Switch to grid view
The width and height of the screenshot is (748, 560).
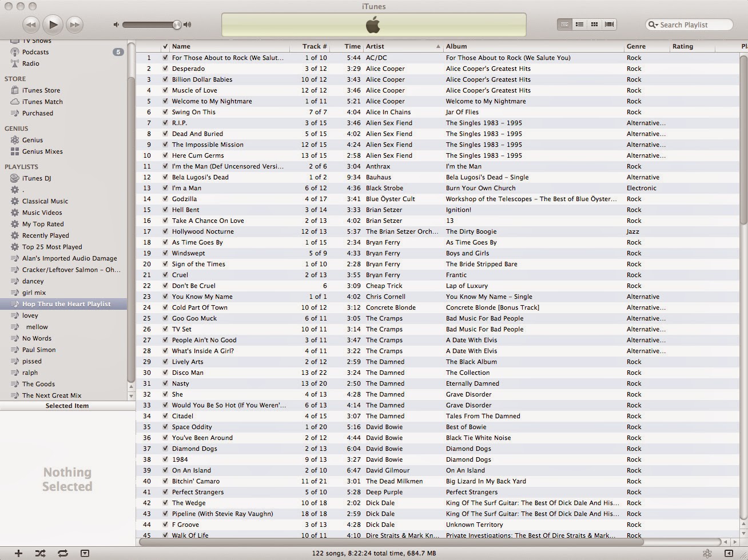[594, 25]
